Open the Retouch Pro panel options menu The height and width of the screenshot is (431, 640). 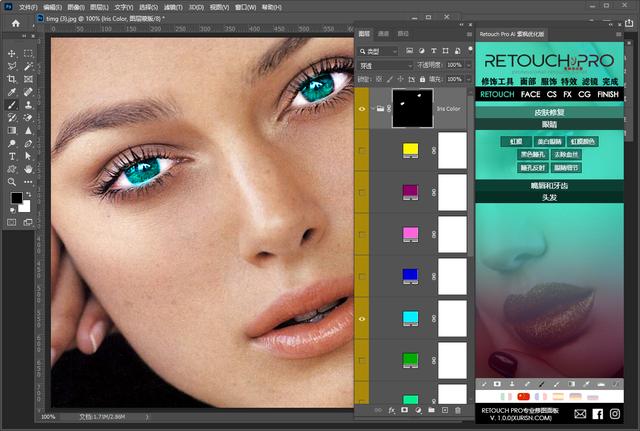point(619,34)
